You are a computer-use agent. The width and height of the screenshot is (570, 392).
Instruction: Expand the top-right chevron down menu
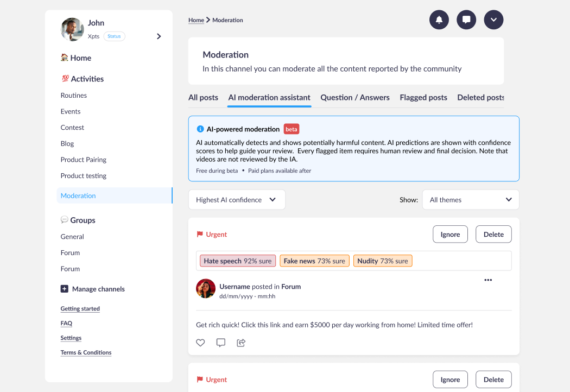(x=493, y=20)
